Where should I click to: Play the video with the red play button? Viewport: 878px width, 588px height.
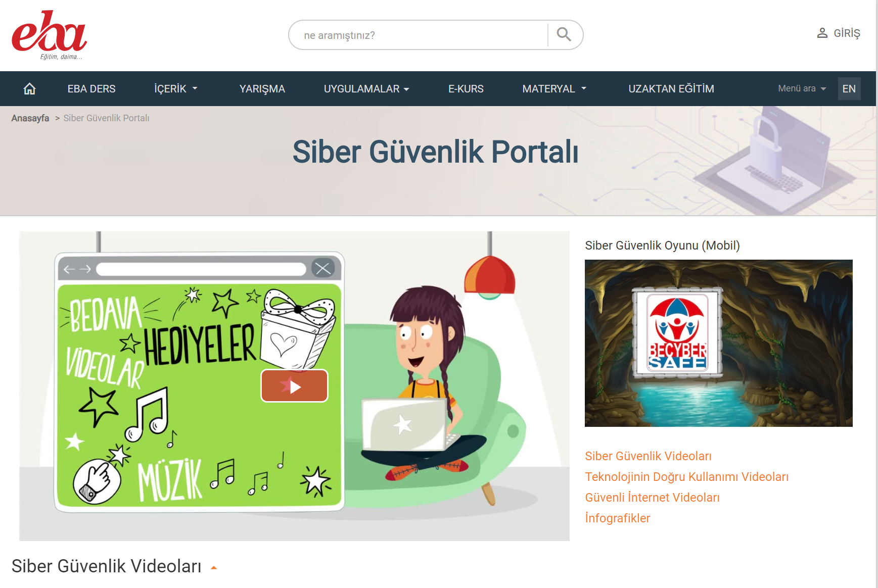294,386
